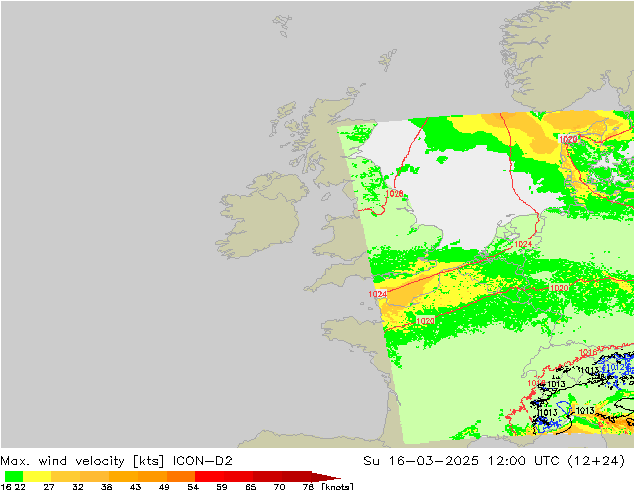This screenshot has width=634, height=490.
Task: Click the legend value '27'
Action: coord(49,487)
